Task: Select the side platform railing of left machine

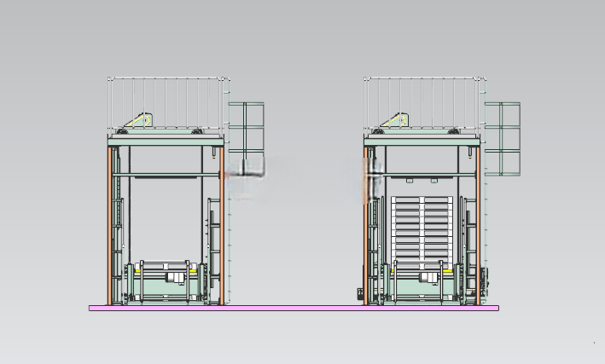Action: click(246, 139)
